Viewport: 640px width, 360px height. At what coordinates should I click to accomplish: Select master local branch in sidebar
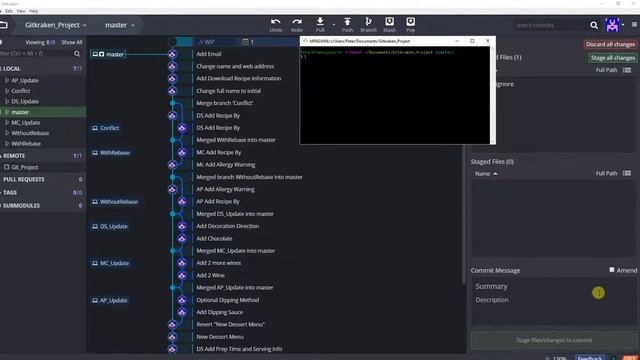42,112
